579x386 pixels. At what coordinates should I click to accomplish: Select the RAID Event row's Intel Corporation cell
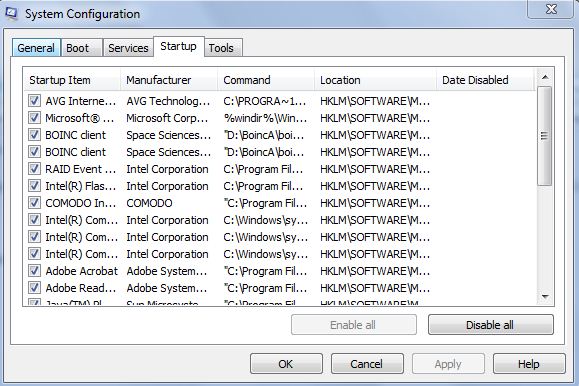(167, 169)
